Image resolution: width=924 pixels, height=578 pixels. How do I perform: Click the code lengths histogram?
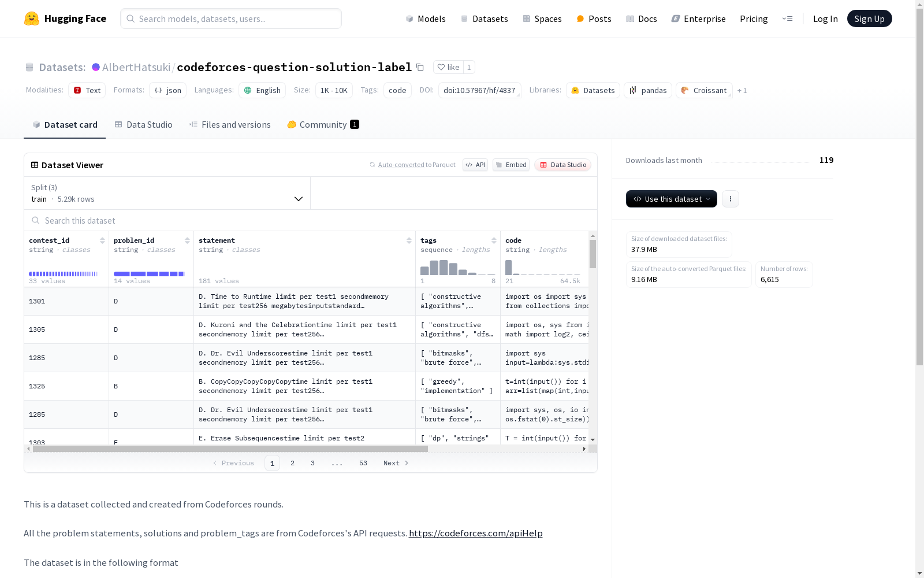click(x=543, y=267)
